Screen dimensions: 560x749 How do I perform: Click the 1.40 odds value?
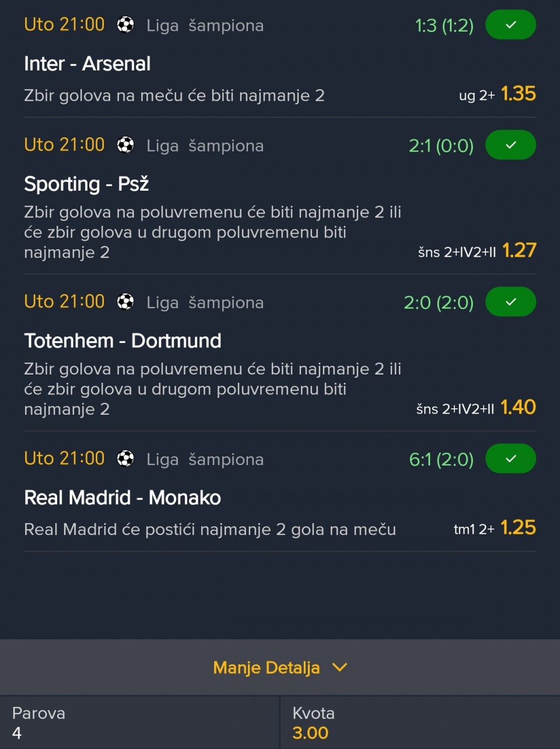[518, 407]
